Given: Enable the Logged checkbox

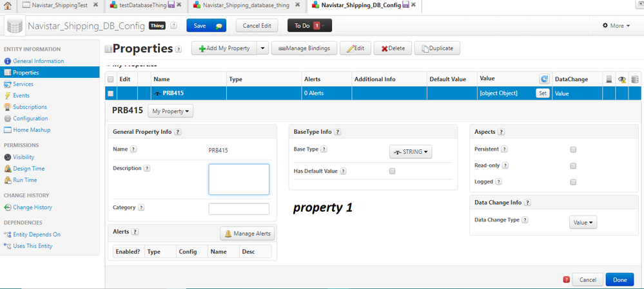Looking at the screenshot, I should point(573,182).
